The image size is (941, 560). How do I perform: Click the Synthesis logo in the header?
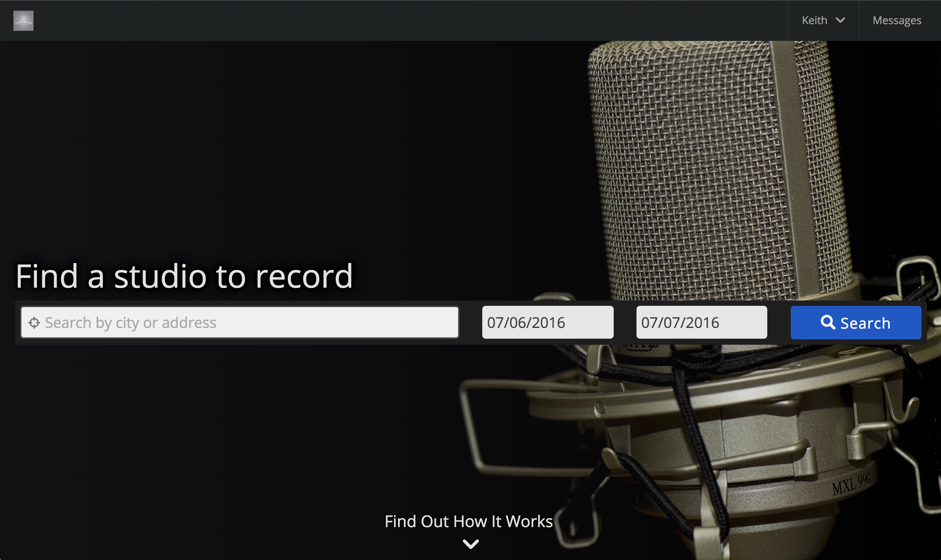pyautogui.click(x=23, y=21)
